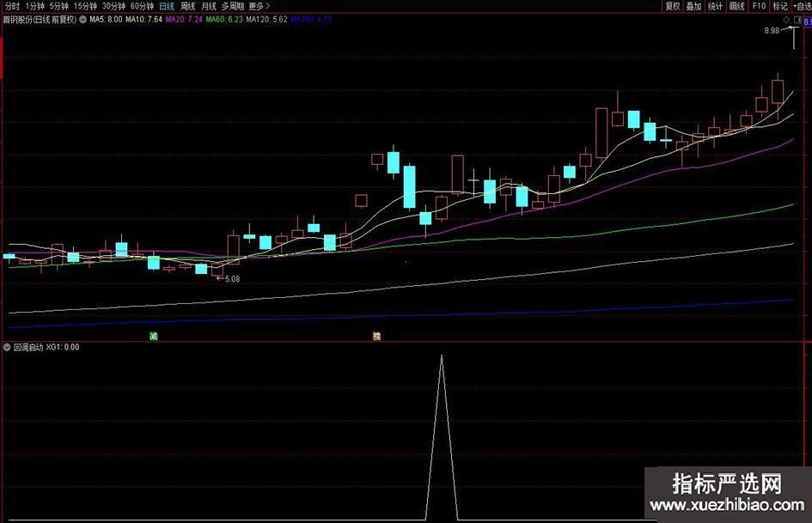Click the 首钢股份(日线 前复权) title
The height and width of the screenshot is (523, 812).
pos(40,20)
